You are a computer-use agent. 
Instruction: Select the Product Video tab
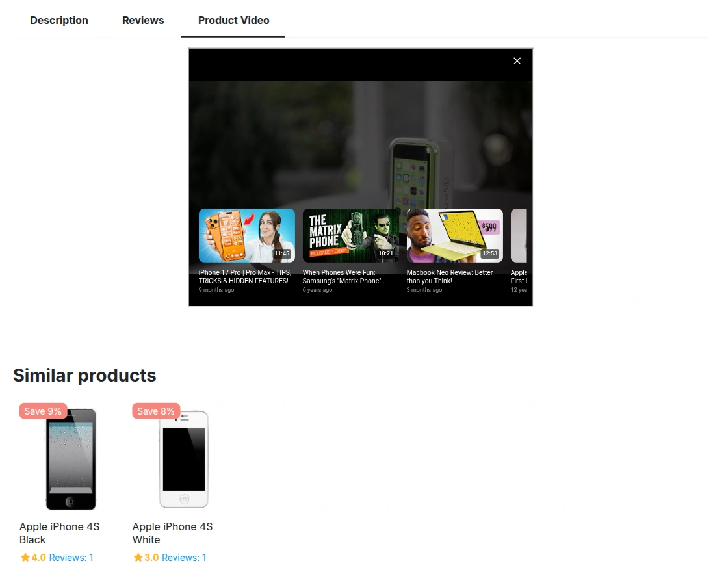click(233, 20)
